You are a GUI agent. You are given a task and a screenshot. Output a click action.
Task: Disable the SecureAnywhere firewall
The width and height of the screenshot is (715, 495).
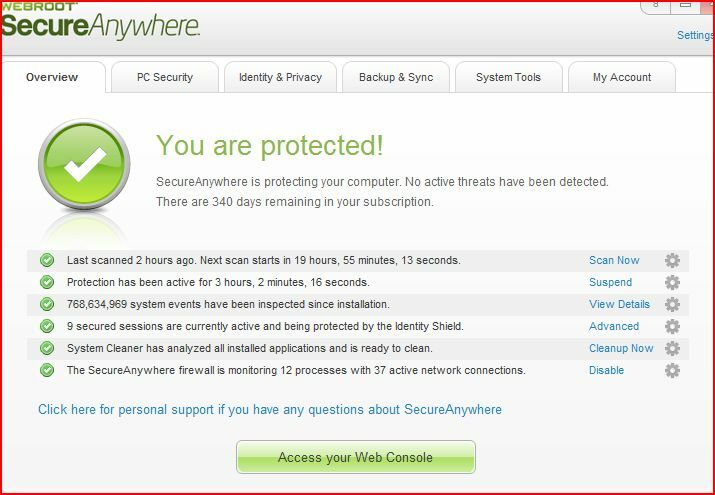[x=606, y=370]
